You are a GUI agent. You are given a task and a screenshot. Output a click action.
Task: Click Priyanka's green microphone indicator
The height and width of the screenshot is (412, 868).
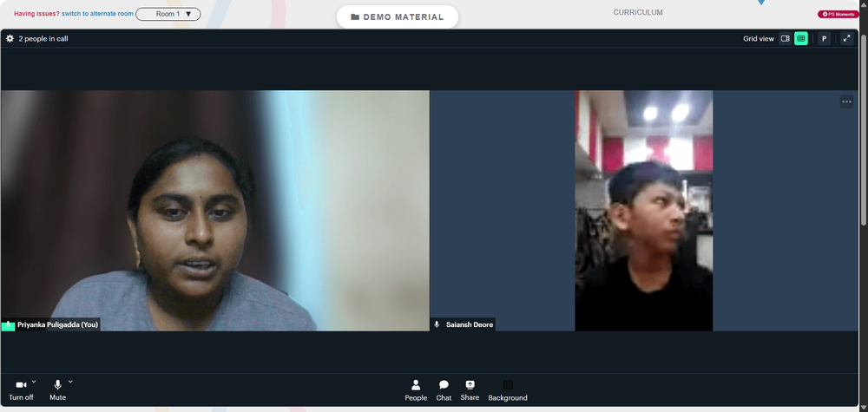8,325
